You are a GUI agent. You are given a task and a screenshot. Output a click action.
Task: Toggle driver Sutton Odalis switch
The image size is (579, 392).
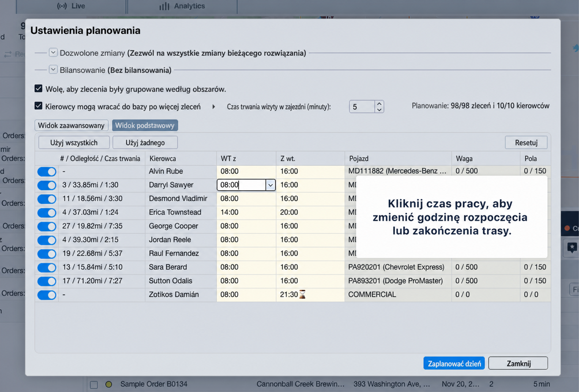[x=47, y=281]
